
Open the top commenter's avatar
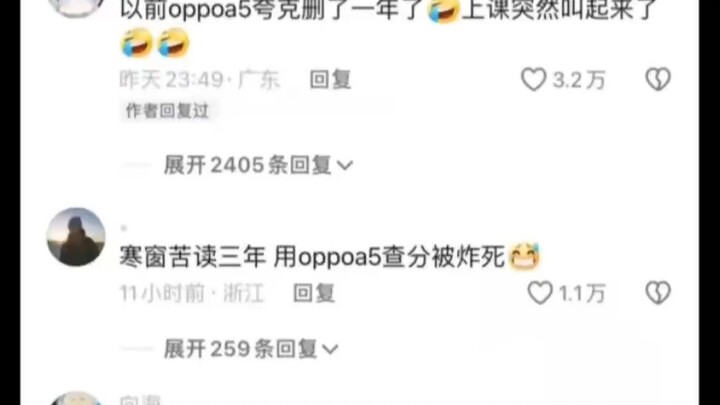click(76, 8)
